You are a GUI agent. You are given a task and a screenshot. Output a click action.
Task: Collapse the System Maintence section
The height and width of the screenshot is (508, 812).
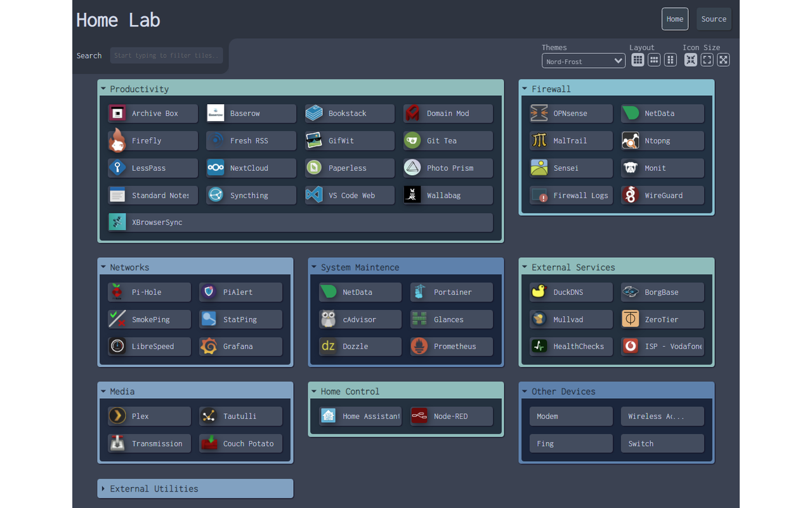tap(406, 267)
